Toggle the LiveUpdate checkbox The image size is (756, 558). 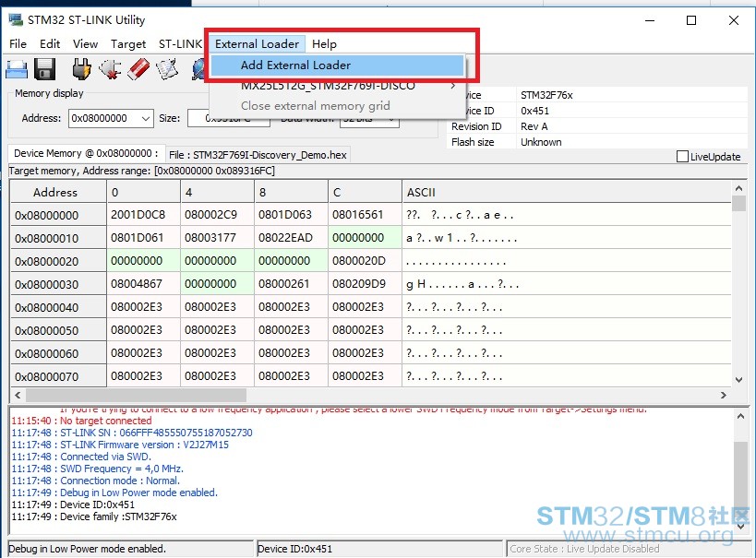682,157
